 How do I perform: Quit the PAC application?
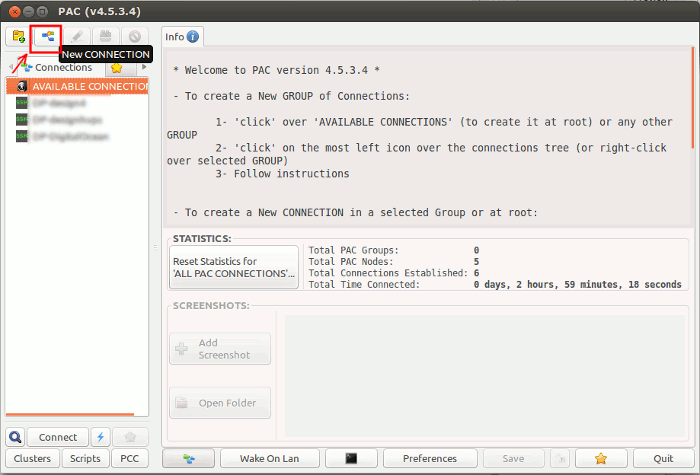(663, 458)
